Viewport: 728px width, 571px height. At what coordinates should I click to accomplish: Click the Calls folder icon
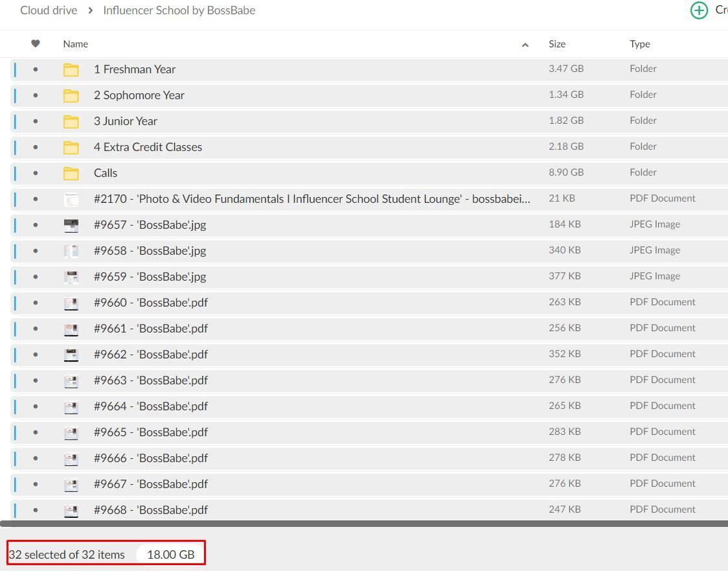(x=71, y=174)
